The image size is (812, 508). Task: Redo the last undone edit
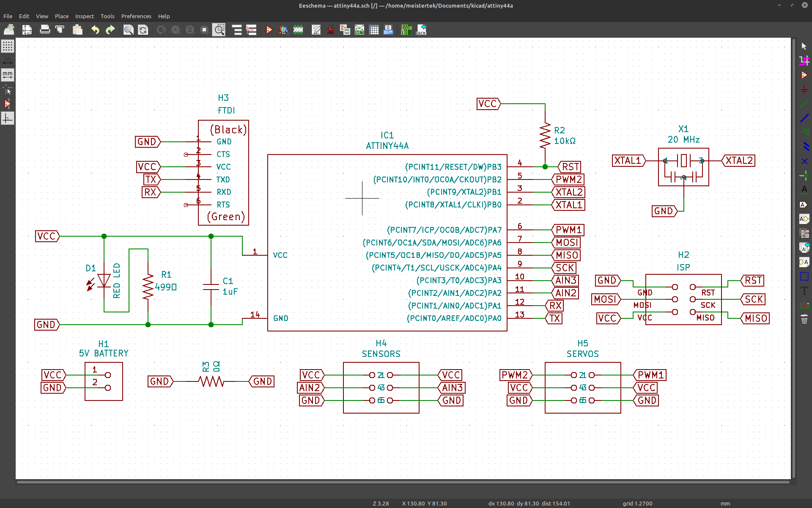click(x=110, y=30)
